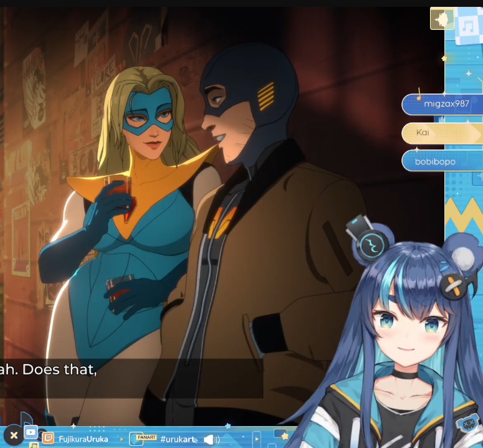
Task: Select the migzax987 name banner
Action: pos(442,104)
